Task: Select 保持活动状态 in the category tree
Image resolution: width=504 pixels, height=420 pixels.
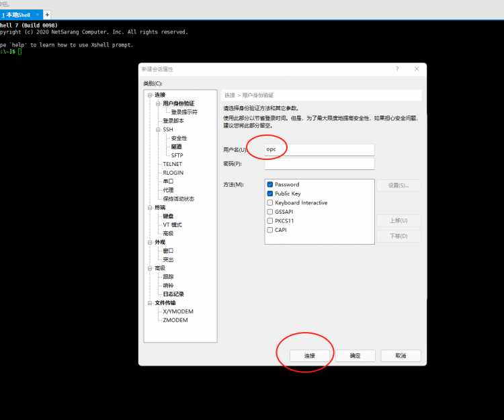Action: tap(178, 199)
